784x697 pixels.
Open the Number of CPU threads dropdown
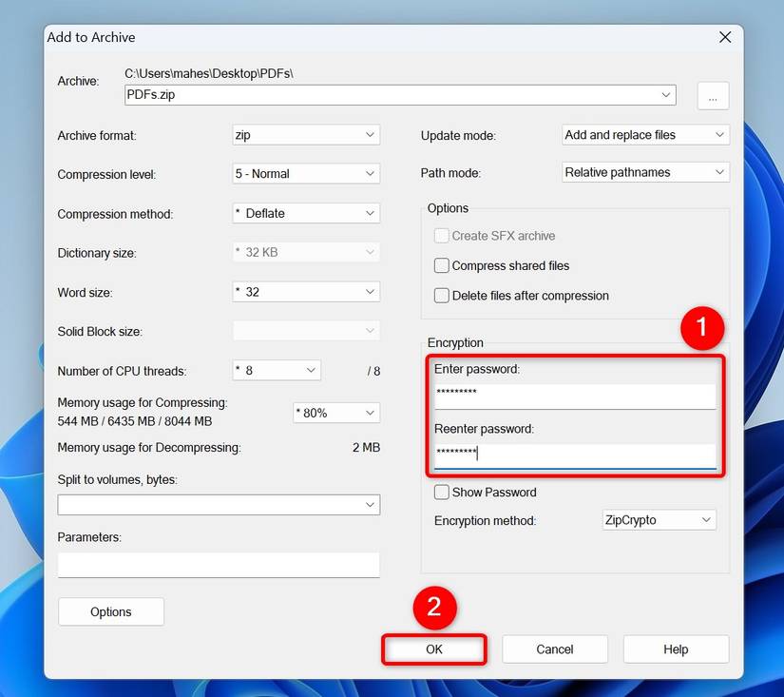pos(277,370)
